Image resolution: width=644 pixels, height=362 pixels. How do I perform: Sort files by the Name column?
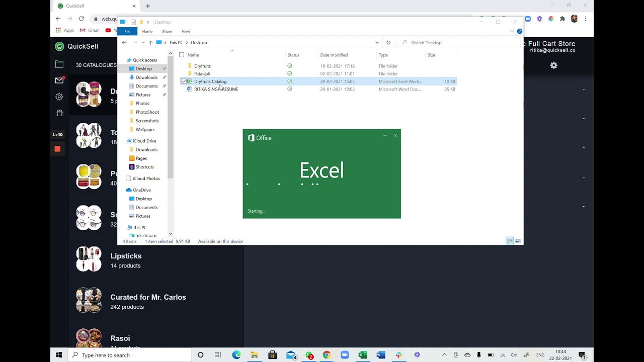[193, 55]
